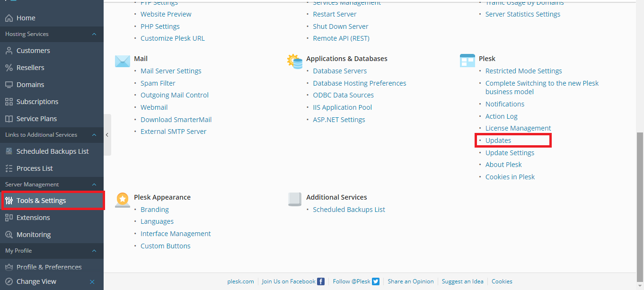Open Custom Buttons
The image size is (644, 290).
tap(166, 246)
